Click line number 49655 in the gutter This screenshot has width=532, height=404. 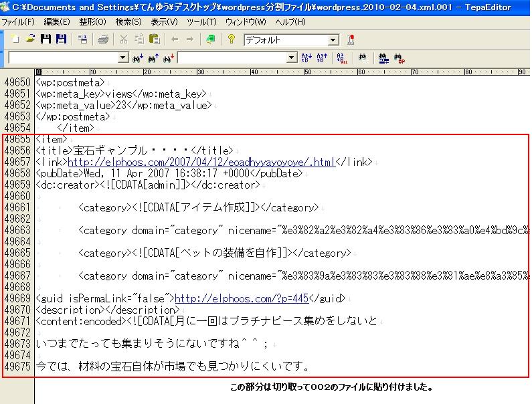pos(17,139)
